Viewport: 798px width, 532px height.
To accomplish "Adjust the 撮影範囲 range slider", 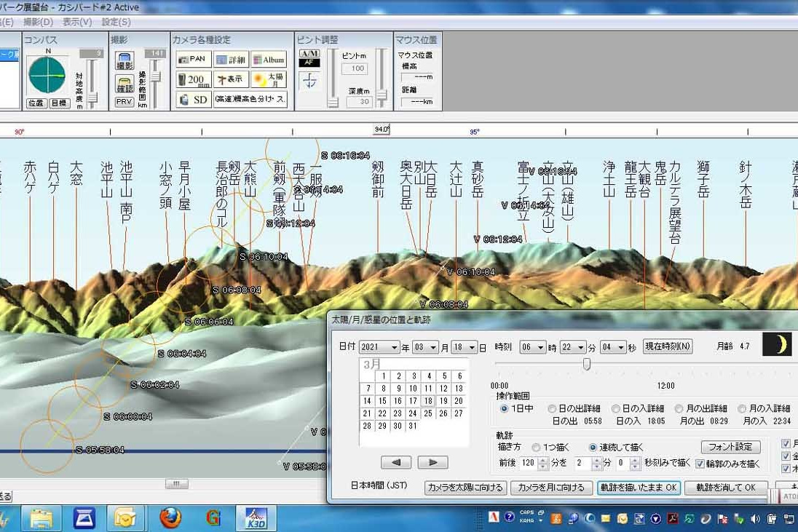I will [156, 76].
